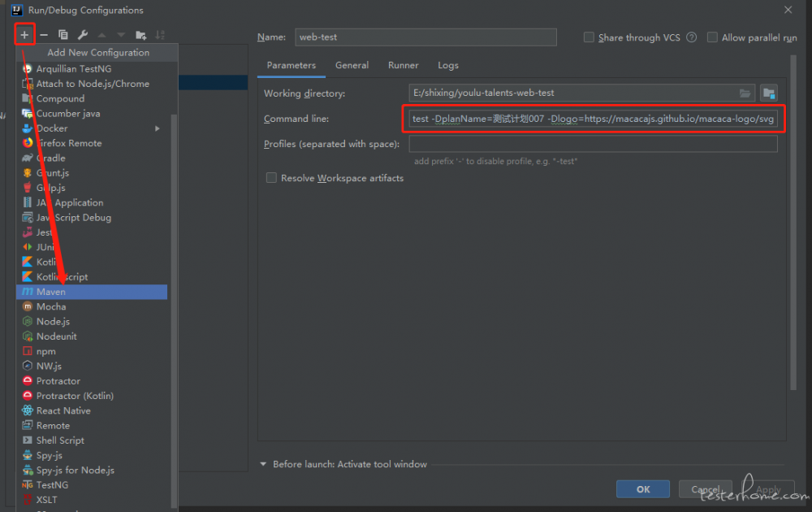Select Cucumber java configuration type
Screen dimensions: 812x512
pyautogui.click(x=92, y=114)
